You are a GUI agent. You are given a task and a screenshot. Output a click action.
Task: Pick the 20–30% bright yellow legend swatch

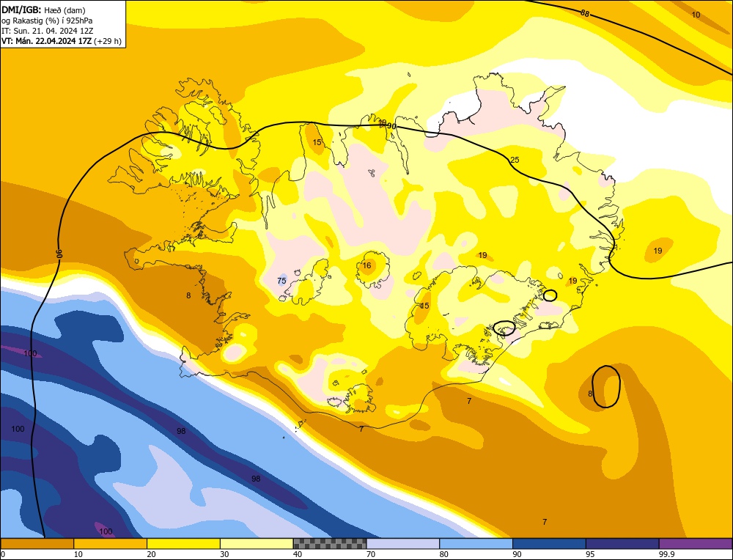click(x=183, y=544)
